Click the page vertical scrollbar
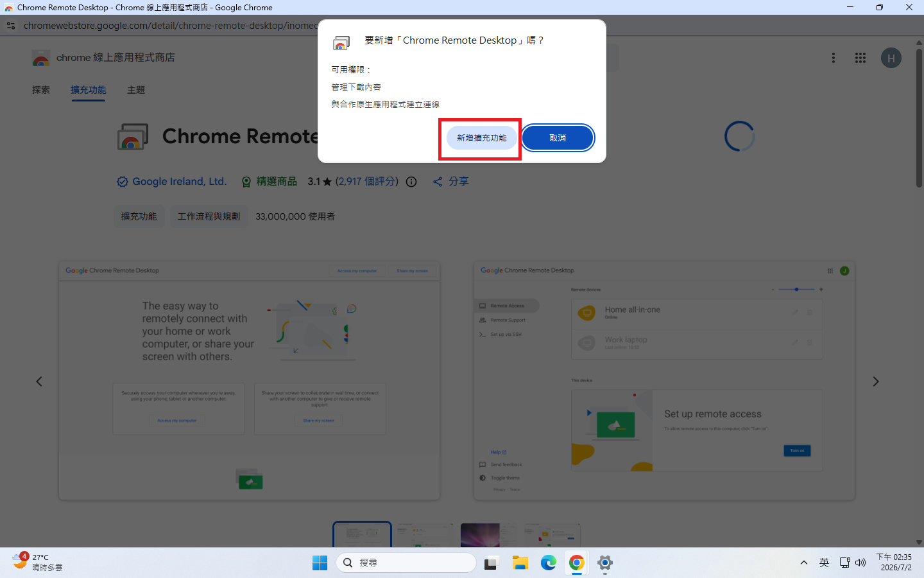Screen dimensions: 924x578 tap(919, 118)
